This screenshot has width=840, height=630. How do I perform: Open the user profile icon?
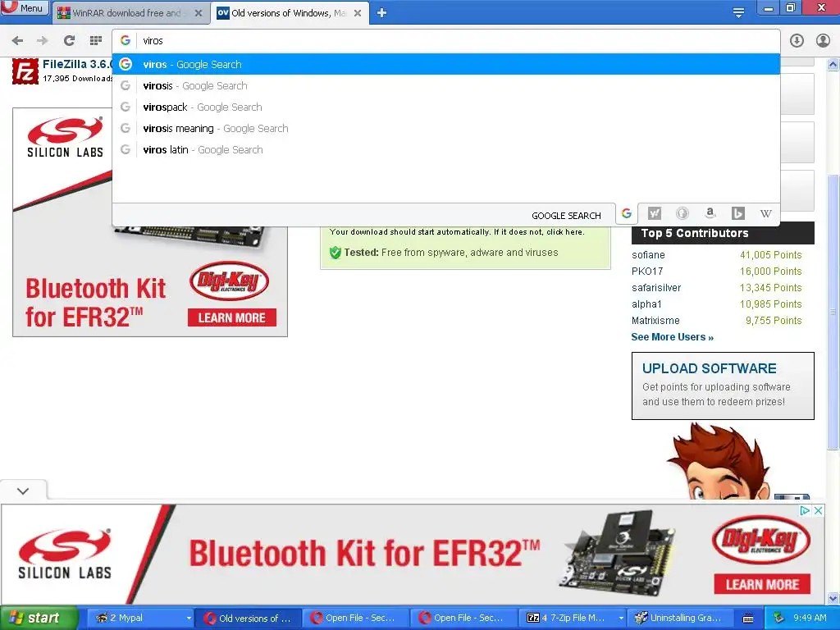822,41
